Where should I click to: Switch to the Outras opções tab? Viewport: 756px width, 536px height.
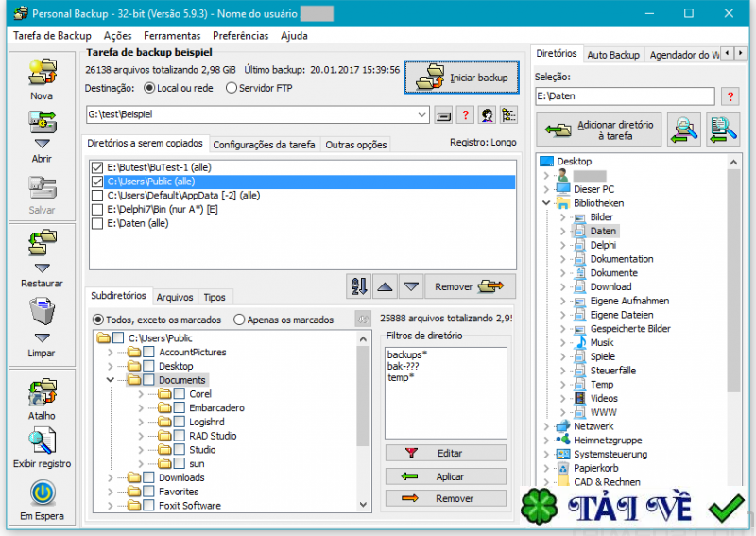tap(356, 145)
